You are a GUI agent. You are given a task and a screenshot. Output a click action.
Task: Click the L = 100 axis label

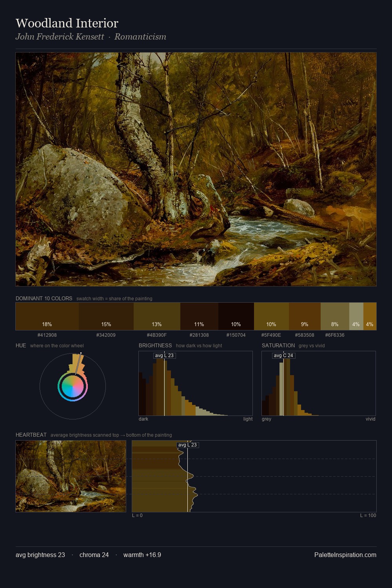[368, 515]
